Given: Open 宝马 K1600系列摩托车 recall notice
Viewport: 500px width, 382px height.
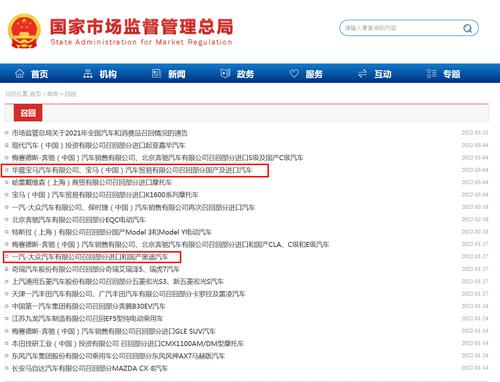Looking at the screenshot, I should [x=105, y=195].
